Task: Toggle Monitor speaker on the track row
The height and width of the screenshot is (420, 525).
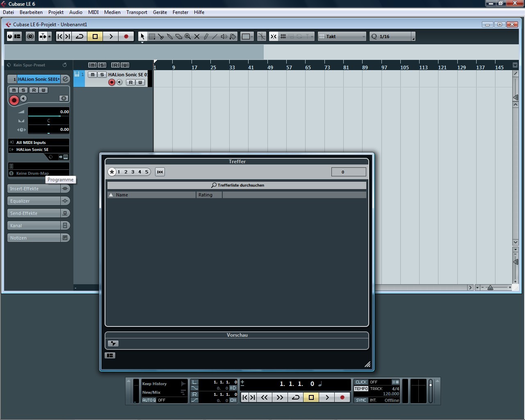Action: point(119,82)
